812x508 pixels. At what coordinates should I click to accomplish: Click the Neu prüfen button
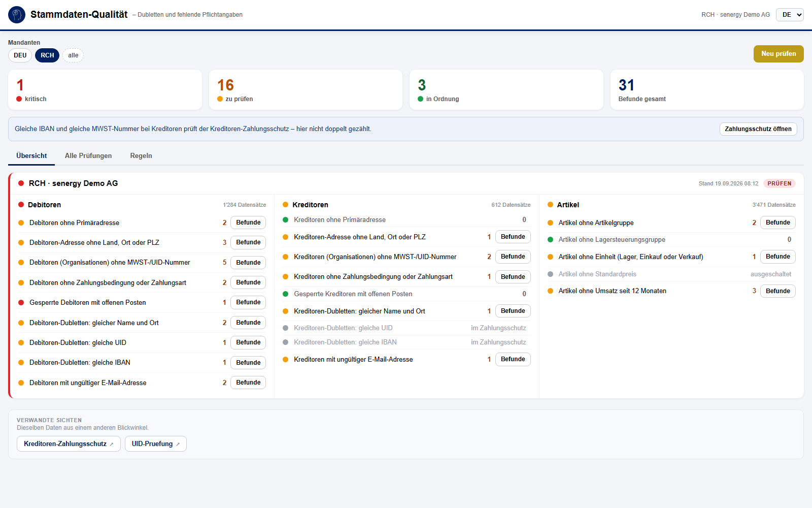(779, 54)
